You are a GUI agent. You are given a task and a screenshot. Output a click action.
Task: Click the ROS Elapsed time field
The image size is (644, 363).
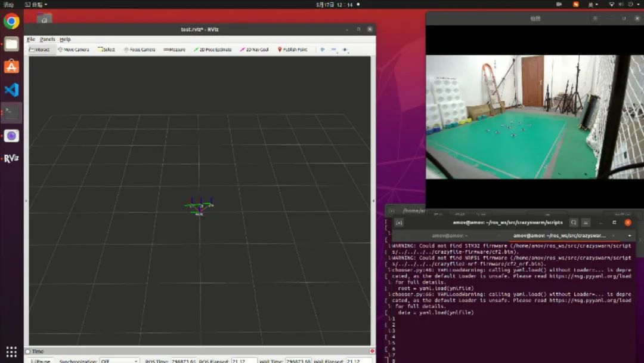(x=244, y=361)
